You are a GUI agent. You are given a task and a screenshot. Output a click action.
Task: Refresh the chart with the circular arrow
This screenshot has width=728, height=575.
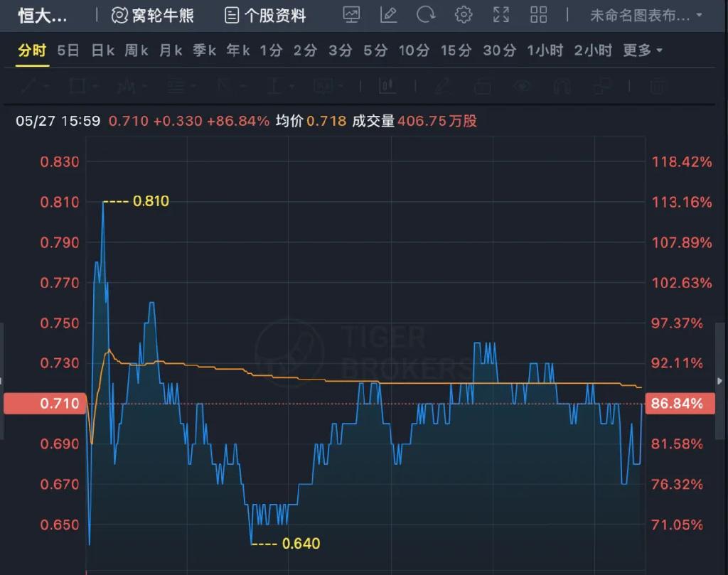(426, 15)
